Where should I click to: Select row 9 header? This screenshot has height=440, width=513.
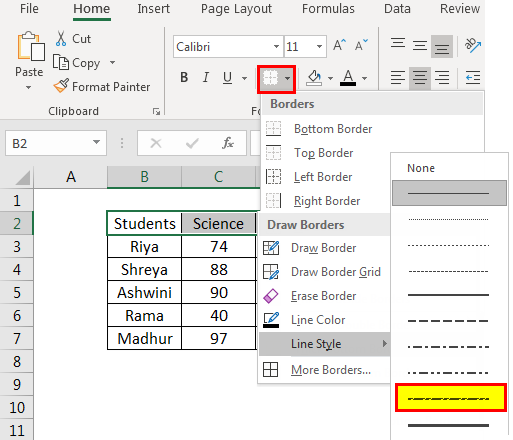17,384
